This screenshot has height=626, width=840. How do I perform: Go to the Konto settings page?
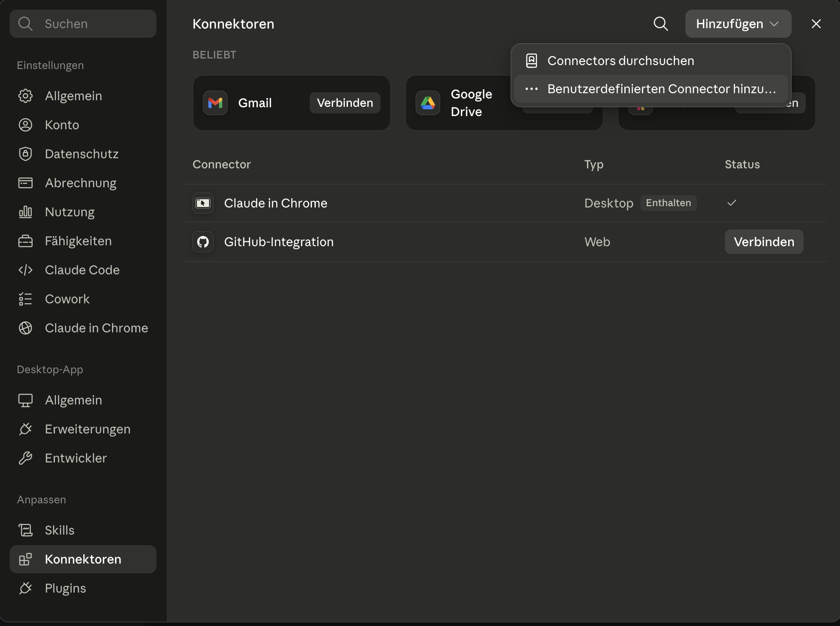(x=83, y=125)
